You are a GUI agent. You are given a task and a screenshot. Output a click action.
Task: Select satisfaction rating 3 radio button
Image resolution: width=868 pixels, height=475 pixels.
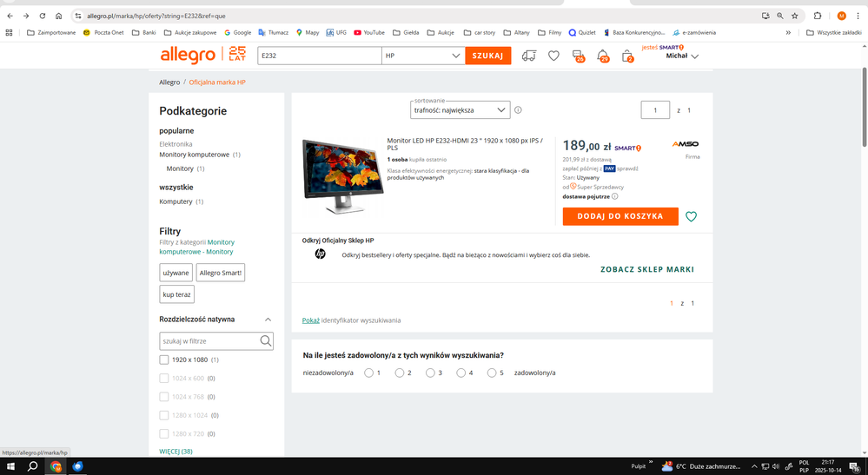point(431,373)
